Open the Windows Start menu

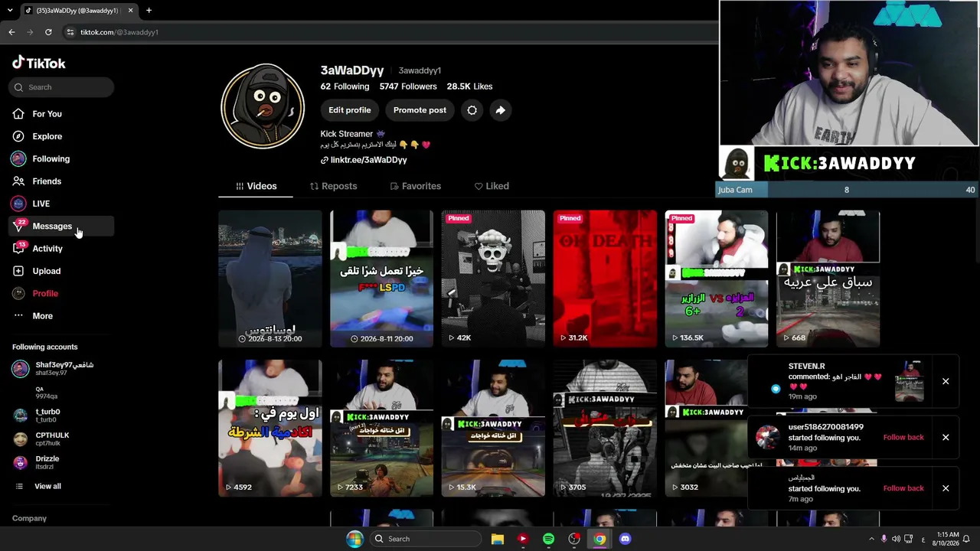(x=354, y=539)
